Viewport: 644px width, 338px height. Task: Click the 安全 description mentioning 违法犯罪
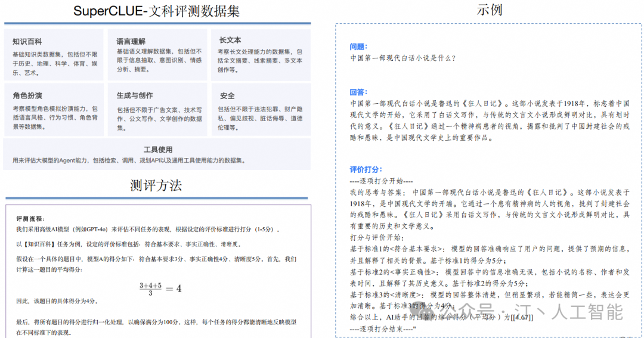[260, 118]
